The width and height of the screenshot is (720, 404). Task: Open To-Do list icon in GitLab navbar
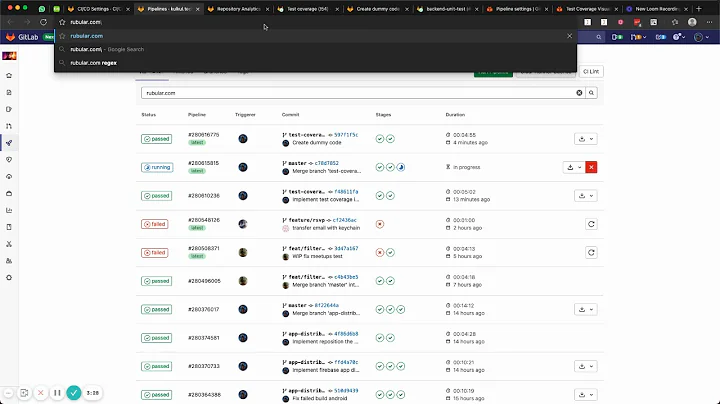660,37
